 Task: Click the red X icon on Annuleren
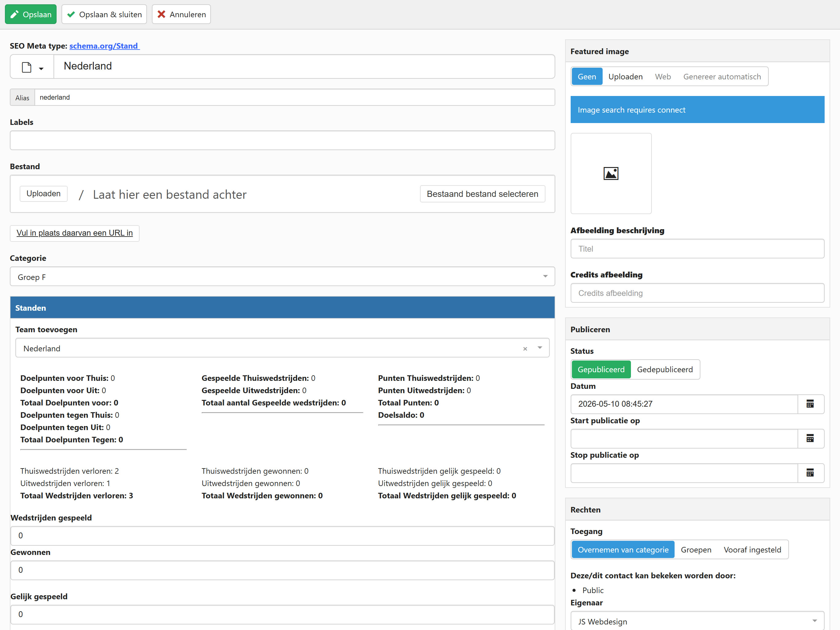pos(161,14)
